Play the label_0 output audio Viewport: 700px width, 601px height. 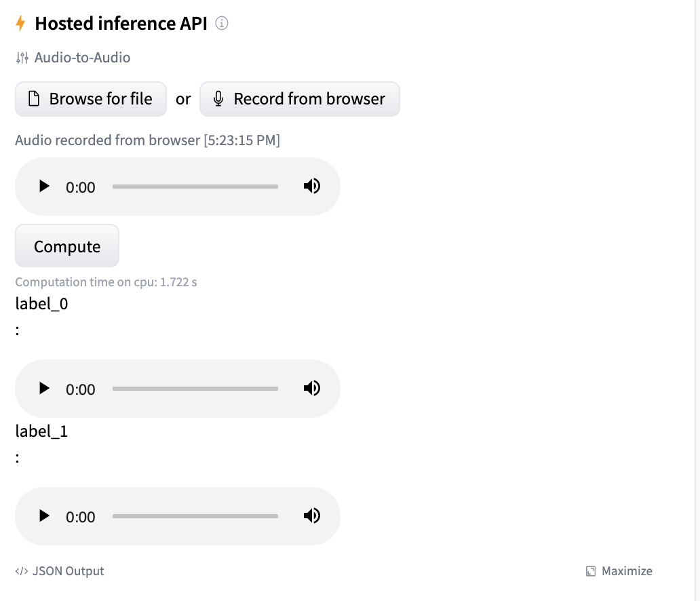coord(44,388)
